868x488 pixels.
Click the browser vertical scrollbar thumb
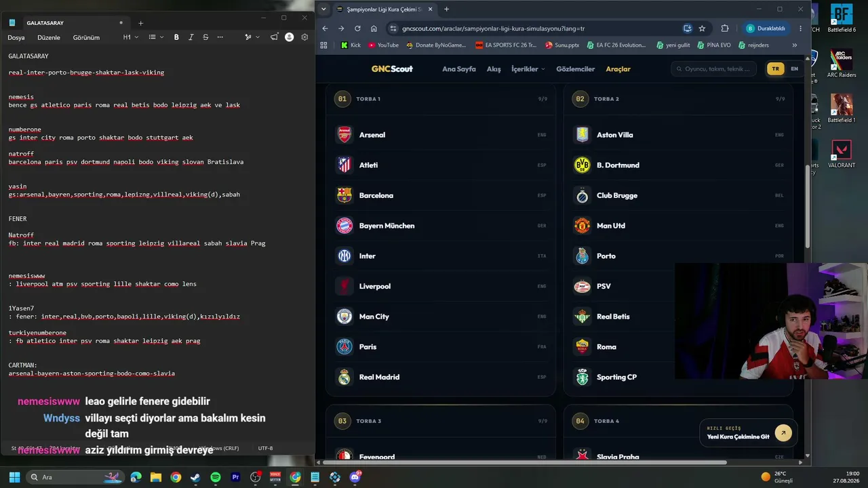click(x=807, y=206)
